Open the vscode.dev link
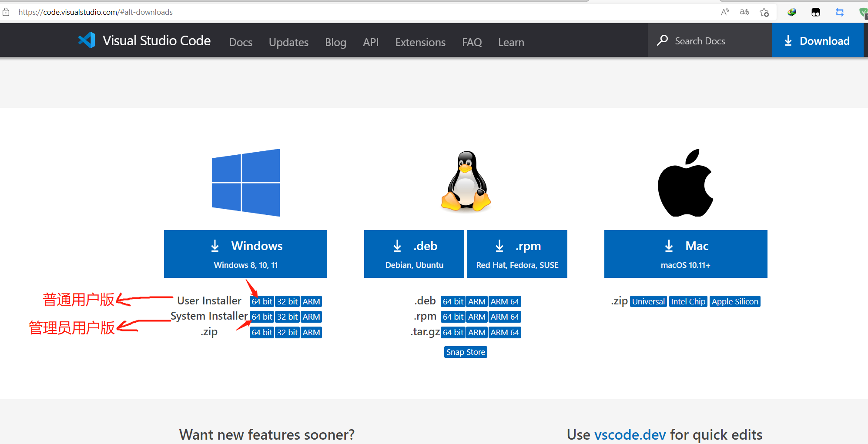This screenshot has width=868, height=444. coord(630,434)
